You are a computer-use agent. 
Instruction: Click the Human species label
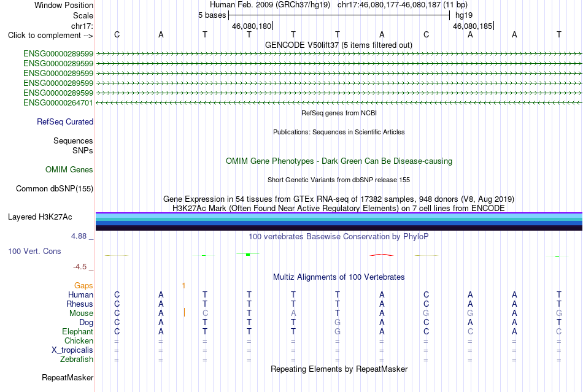[80, 294]
